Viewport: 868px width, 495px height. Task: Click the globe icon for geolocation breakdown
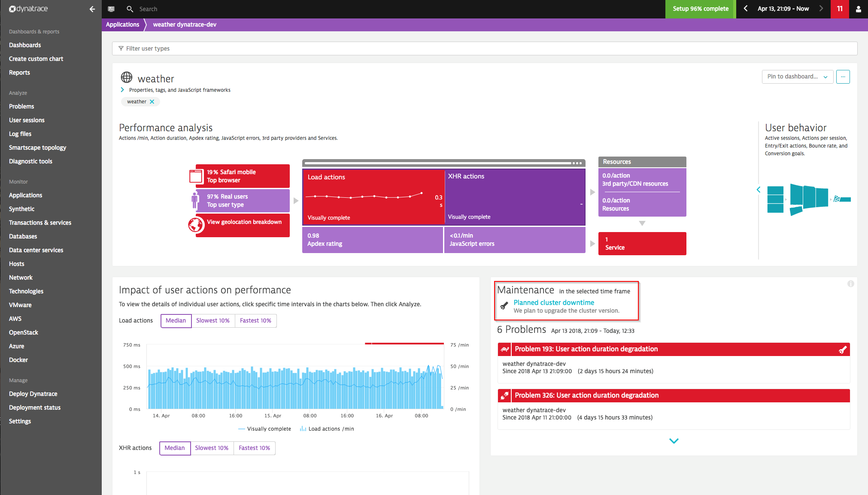pos(196,225)
